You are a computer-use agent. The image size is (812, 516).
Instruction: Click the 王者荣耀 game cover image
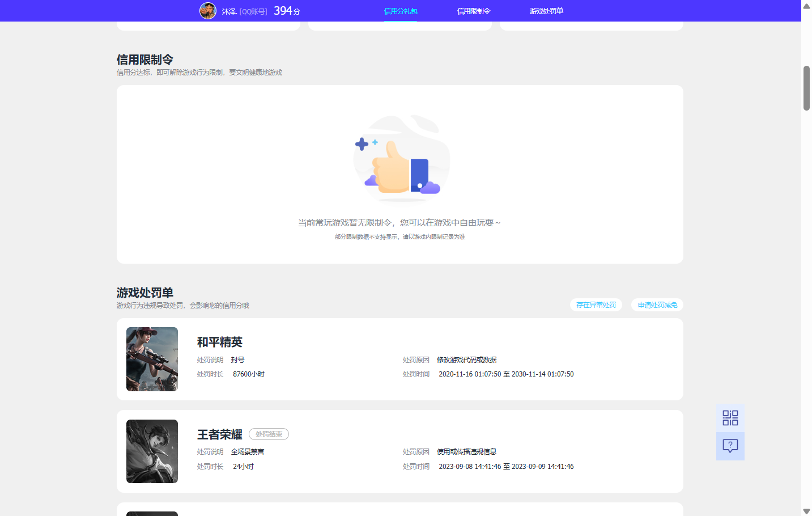(x=152, y=451)
